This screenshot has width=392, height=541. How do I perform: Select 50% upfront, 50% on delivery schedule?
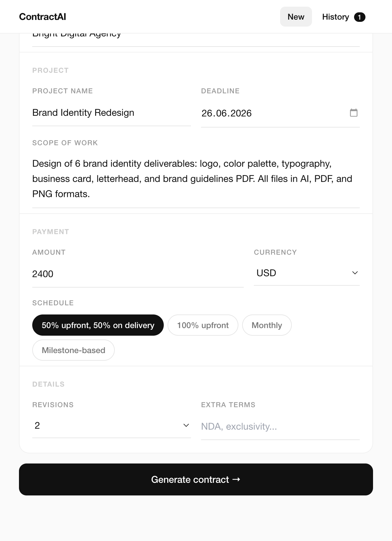pyautogui.click(x=98, y=325)
